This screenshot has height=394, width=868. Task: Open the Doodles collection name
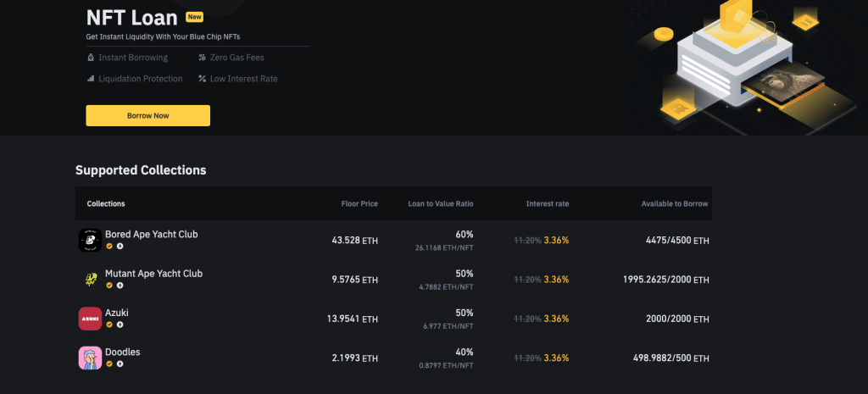(x=122, y=352)
